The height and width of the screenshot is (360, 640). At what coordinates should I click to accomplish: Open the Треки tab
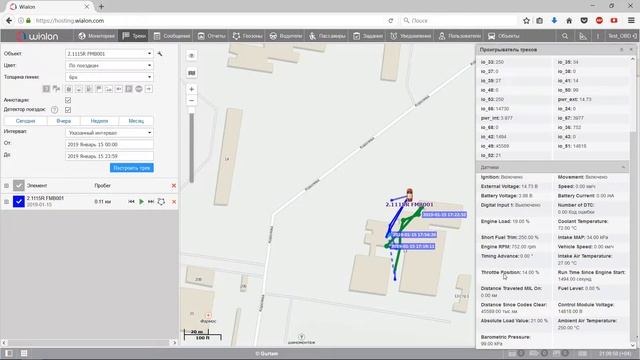[134, 36]
